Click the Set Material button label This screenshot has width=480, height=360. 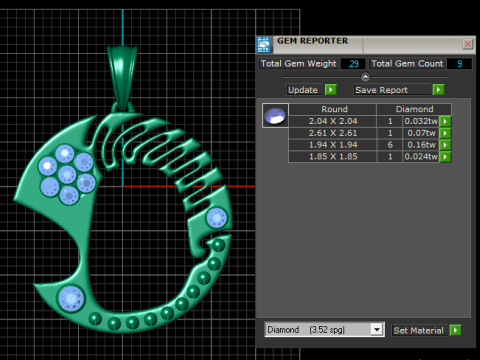[x=419, y=330]
